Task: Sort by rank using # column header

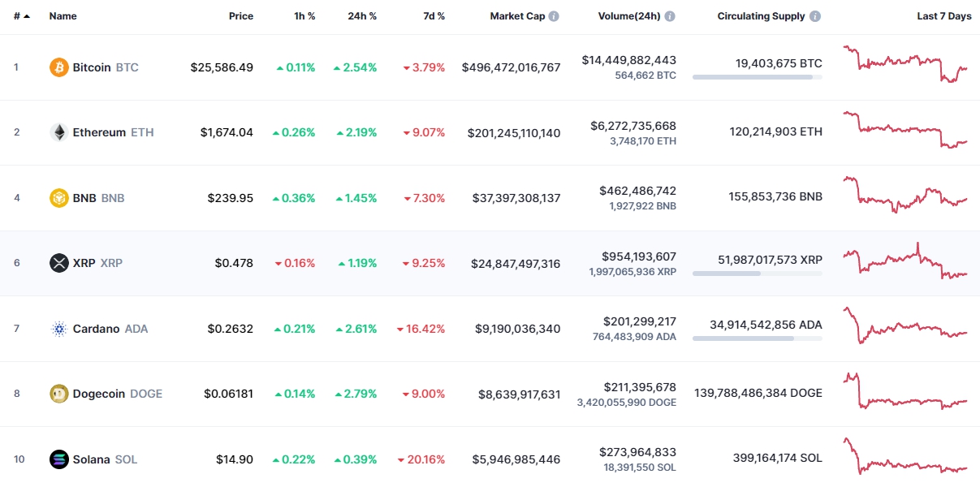Action: (17, 16)
